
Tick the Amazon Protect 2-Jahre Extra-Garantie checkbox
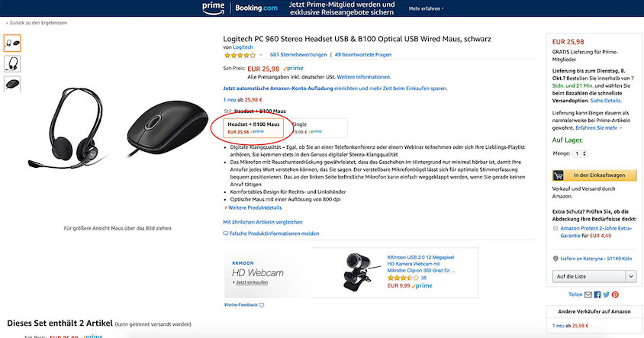pos(555,227)
